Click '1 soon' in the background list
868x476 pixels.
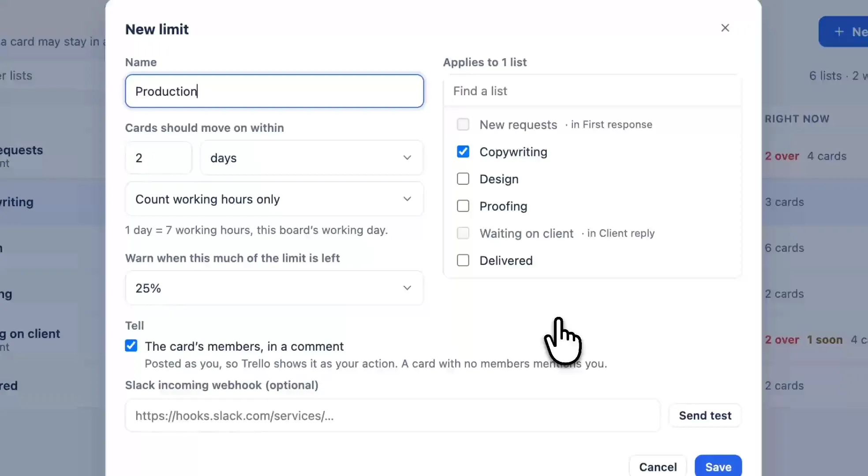pyautogui.click(x=825, y=340)
